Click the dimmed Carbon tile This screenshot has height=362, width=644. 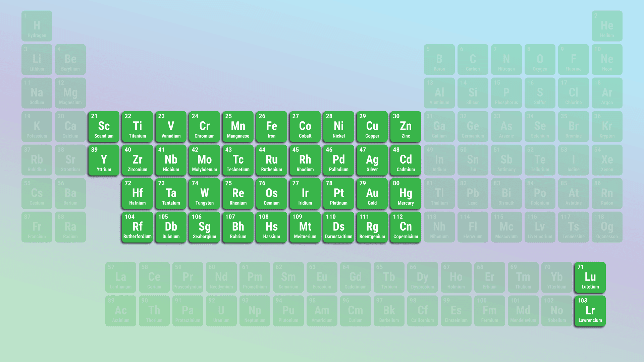[x=473, y=59]
